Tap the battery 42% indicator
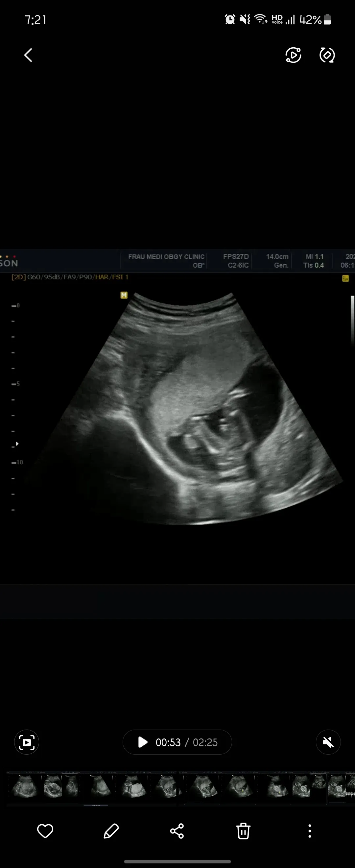 [315, 20]
